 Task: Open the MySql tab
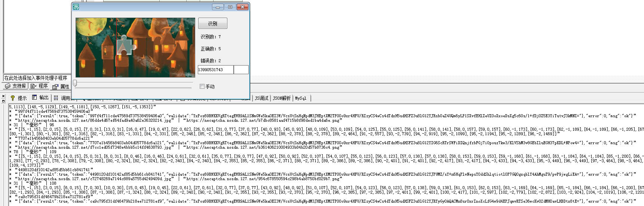coord(301,98)
